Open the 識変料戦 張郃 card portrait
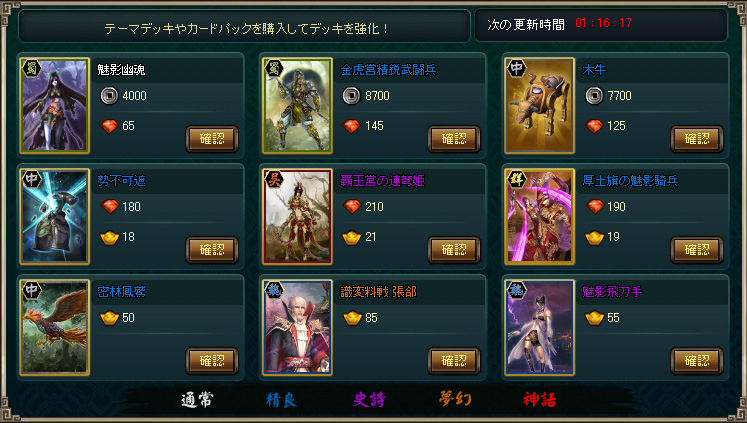Viewport: 747px width, 423px height. (x=297, y=328)
